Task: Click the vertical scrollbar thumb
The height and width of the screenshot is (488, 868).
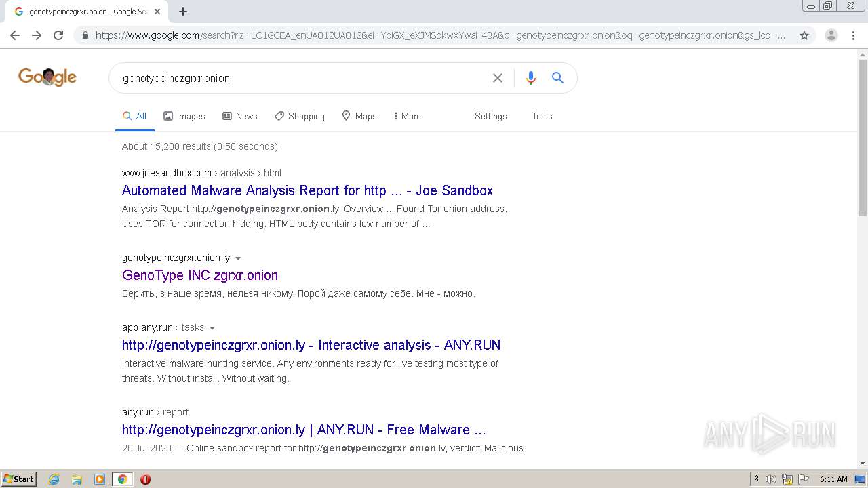Action: click(863, 138)
